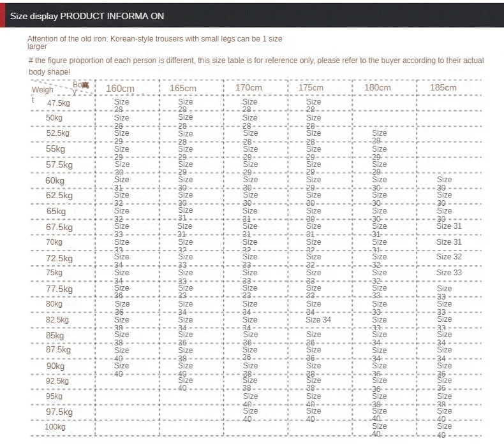Click the 72.5kg weight row label
504x448 pixels.
59,258
